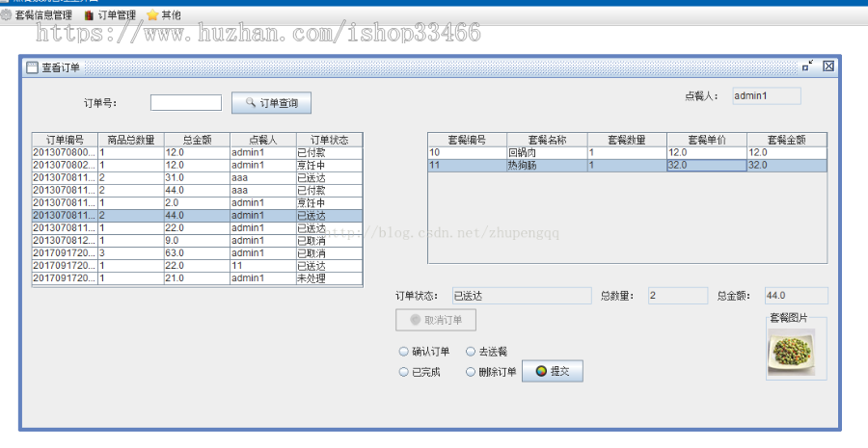The width and height of the screenshot is (868, 448).
Task: Click the 总数量 field showing 2
Action: 678,296
